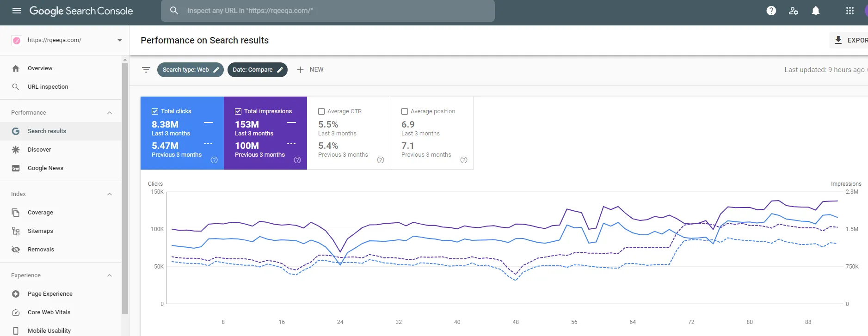This screenshot has height=336, width=868.
Task: Open help icon on Total impressions card
Action: point(297,160)
